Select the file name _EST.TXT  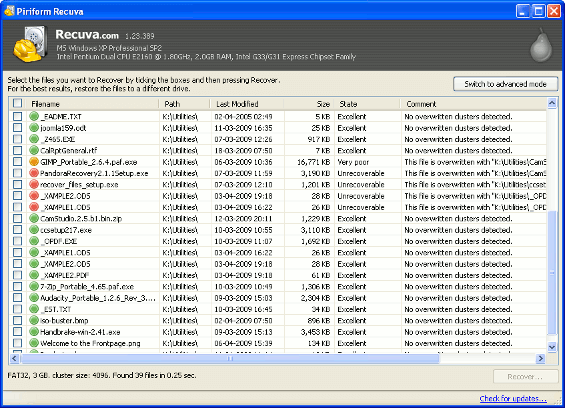tap(55, 309)
